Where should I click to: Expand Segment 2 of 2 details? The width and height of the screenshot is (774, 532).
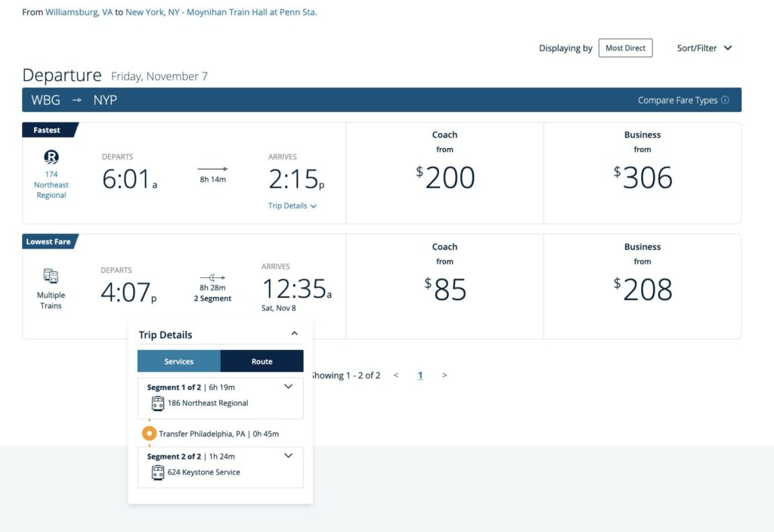pyautogui.click(x=288, y=456)
